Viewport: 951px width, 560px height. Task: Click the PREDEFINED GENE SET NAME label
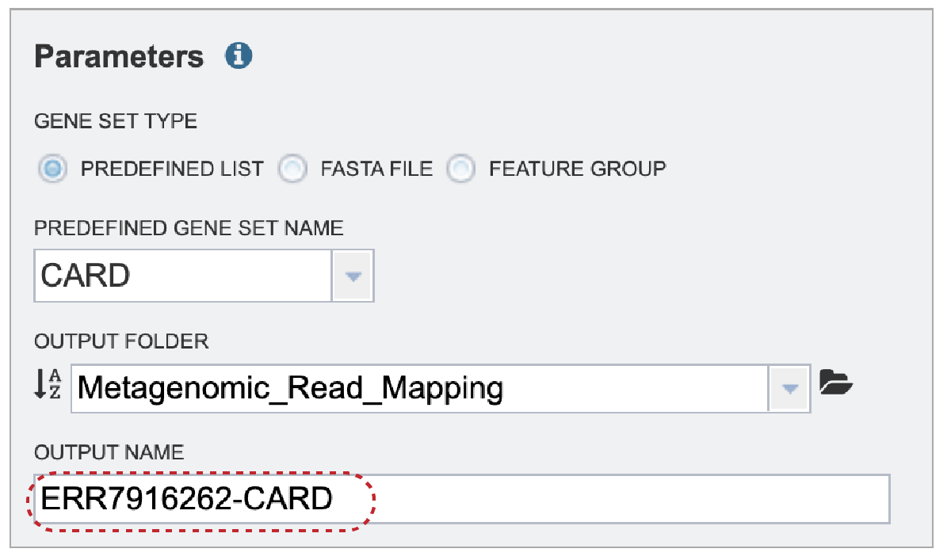pos(189,228)
